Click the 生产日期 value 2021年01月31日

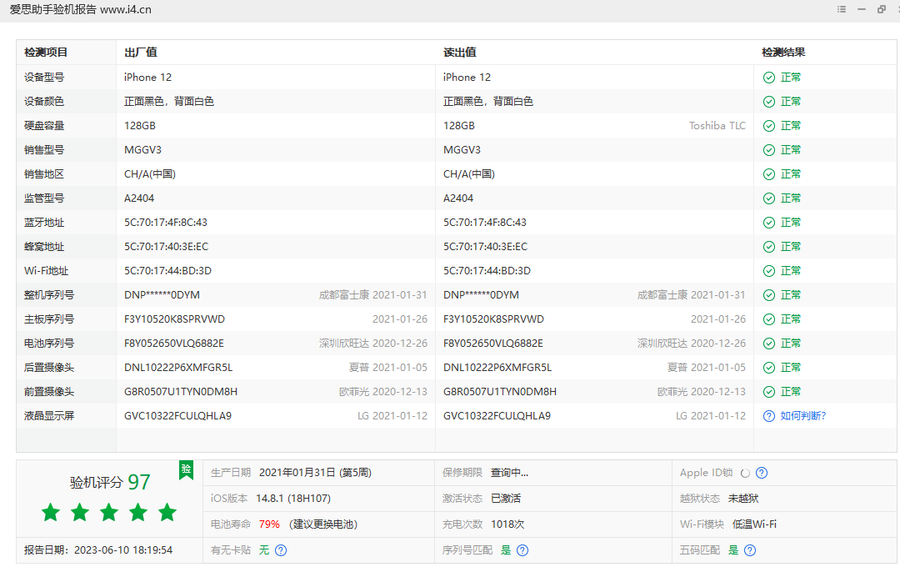(297, 473)
